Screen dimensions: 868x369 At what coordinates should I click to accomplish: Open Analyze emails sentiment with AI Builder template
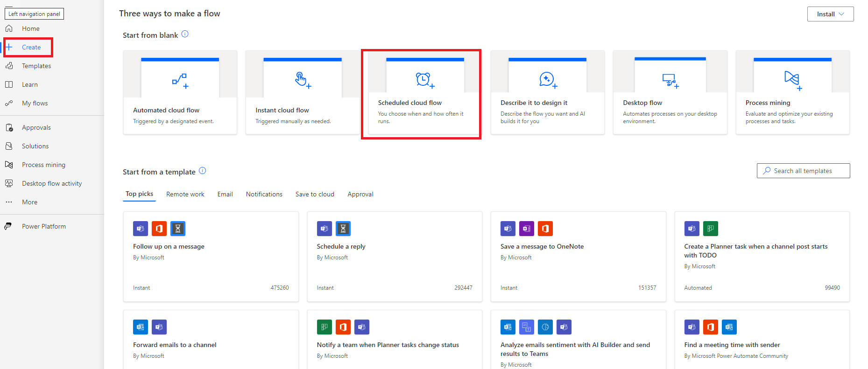pos(578,340)
